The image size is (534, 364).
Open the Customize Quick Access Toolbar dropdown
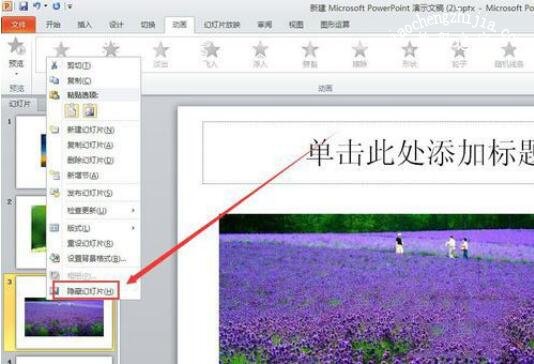tap(69, 6)
